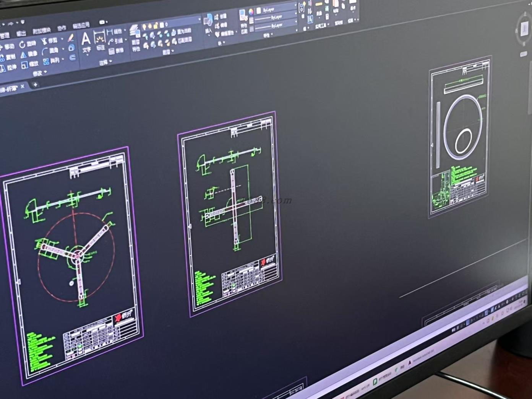The width and height of the screenshot is (532, 399).
Task: Open the Output (输出) ribbon tab
Action: pos(21,34)
